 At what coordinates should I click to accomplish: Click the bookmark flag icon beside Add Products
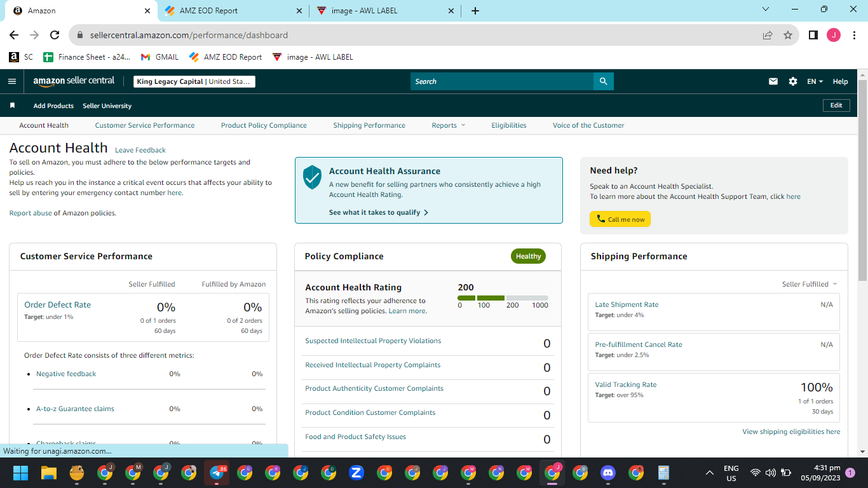click(12, 105)
